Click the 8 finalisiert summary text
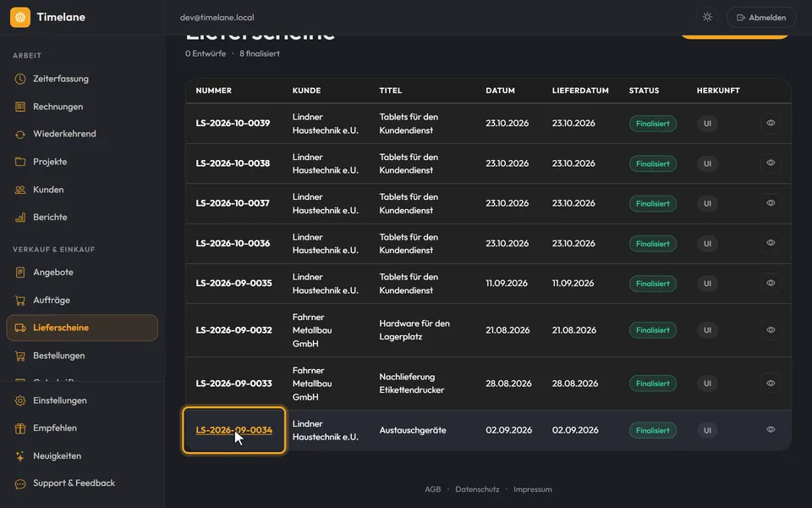The image size is (812, 508). (260, 54)
